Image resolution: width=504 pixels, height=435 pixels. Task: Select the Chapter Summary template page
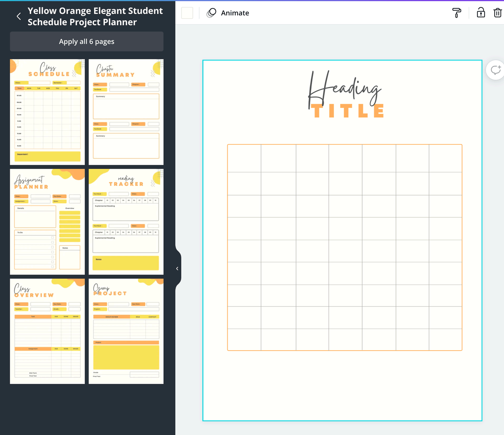point(126,111)
